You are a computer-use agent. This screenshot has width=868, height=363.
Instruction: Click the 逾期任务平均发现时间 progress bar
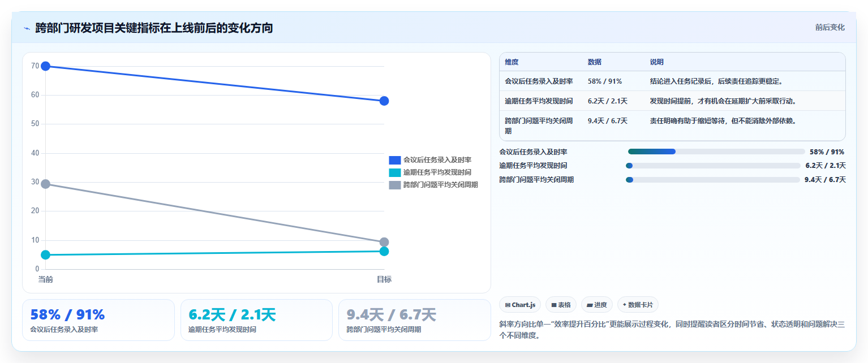(713, 166)
